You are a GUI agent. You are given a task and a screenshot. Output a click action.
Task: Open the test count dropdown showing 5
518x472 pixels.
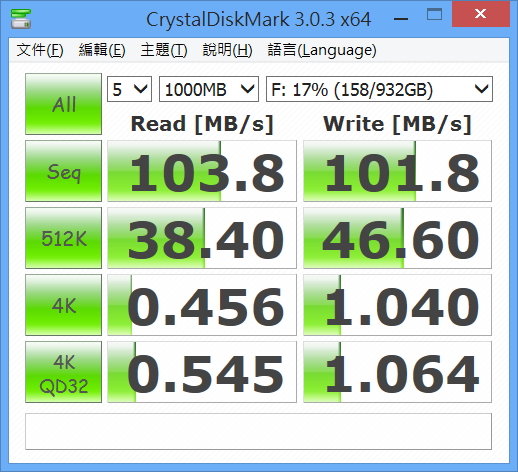click(x=129, y=89)
